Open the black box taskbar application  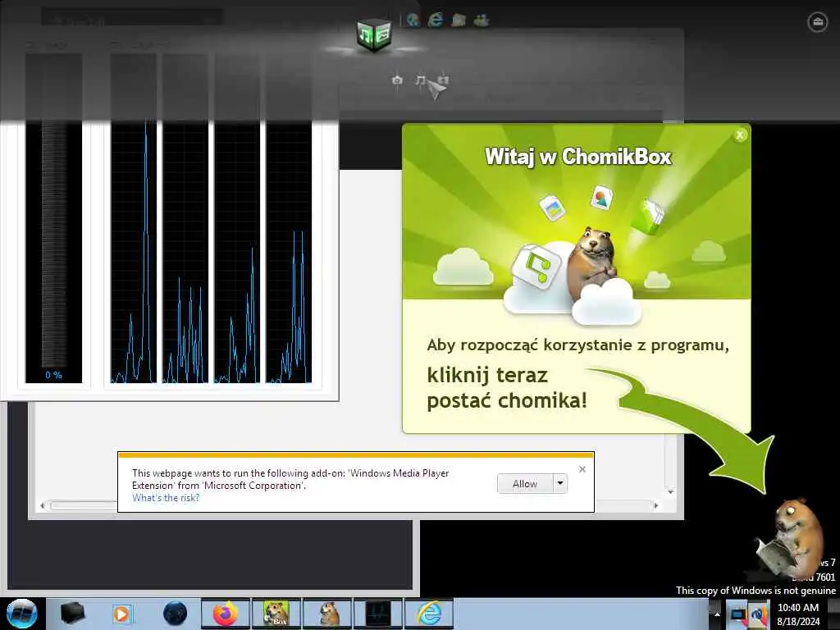coord(72,614)
